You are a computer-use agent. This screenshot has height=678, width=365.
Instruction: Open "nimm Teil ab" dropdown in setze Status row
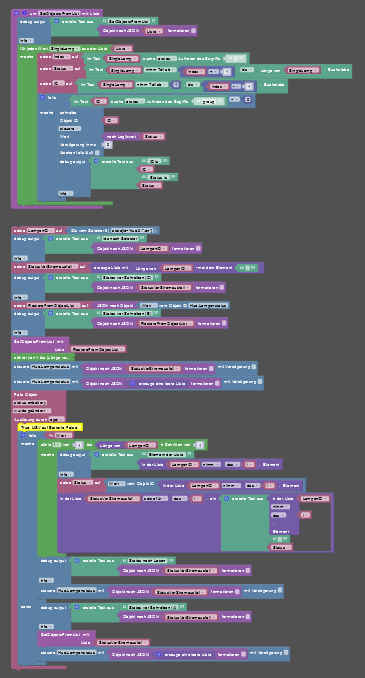coord(160,70)
